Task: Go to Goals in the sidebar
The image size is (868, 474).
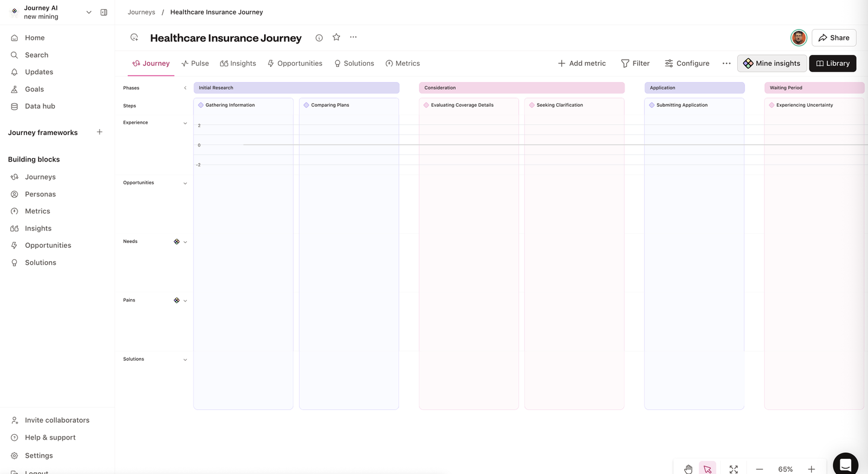Action: 34,89
